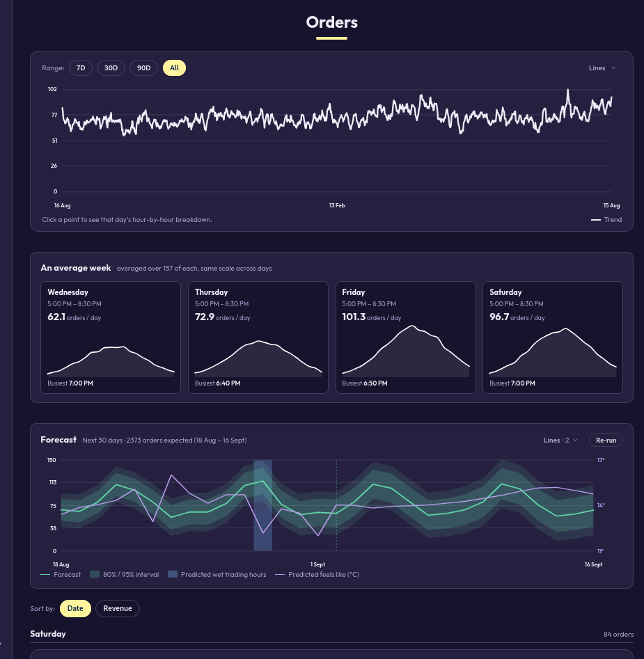Open the Saturday average day card

coord(553,338)
